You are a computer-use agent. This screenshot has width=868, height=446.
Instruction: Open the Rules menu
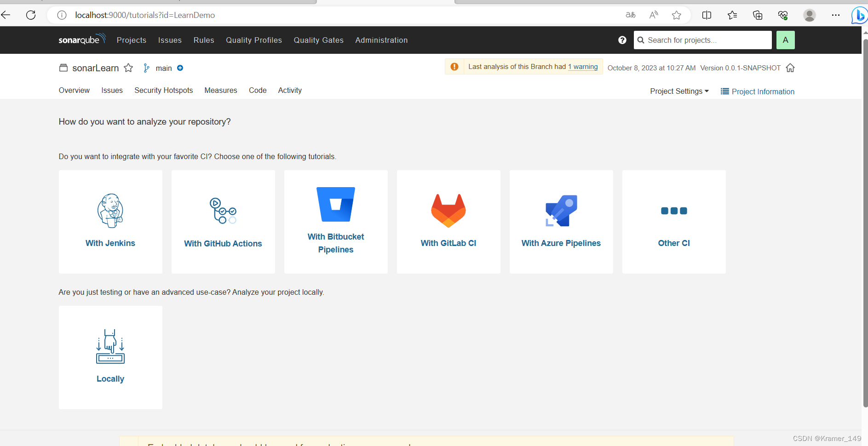coord(204,40)
